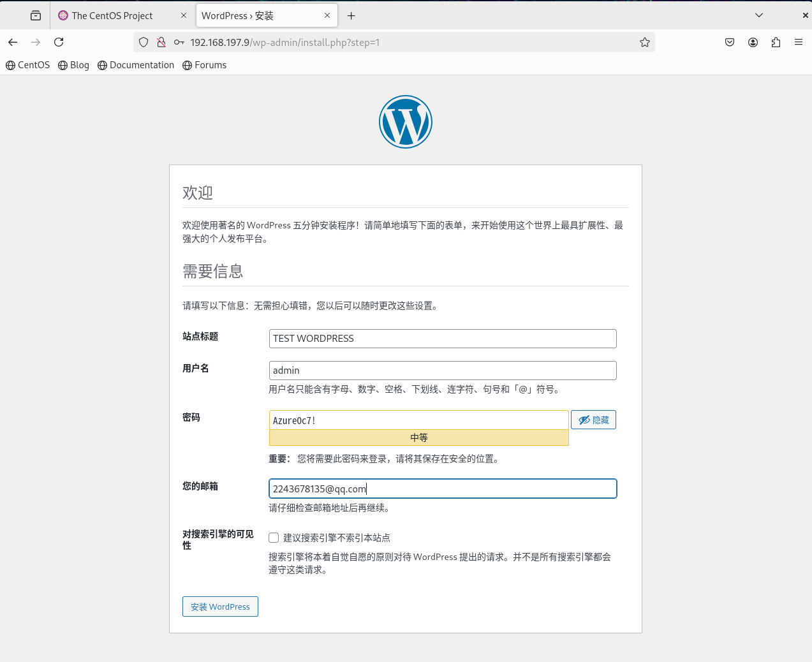Open the Firefox application menu

tap(799, 42)
